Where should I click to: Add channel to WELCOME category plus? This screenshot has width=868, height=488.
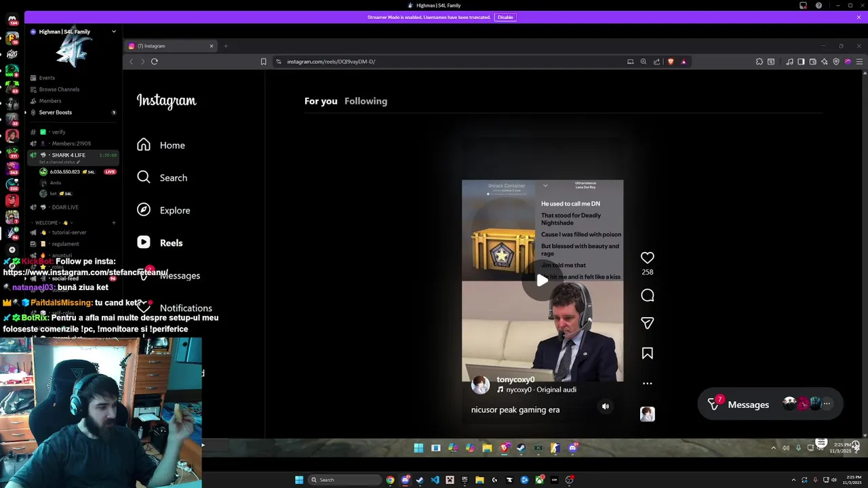(x=114, y=222)
